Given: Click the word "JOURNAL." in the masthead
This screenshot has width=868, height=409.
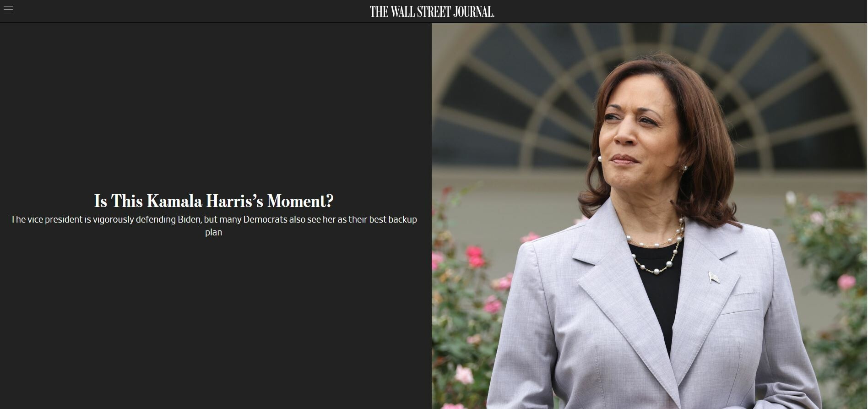Looking at the screenshot, I should [x=474, y=12].
